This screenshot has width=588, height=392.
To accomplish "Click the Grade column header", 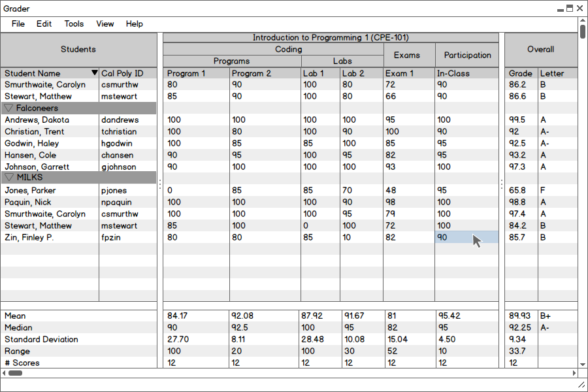I will [521, 73].
